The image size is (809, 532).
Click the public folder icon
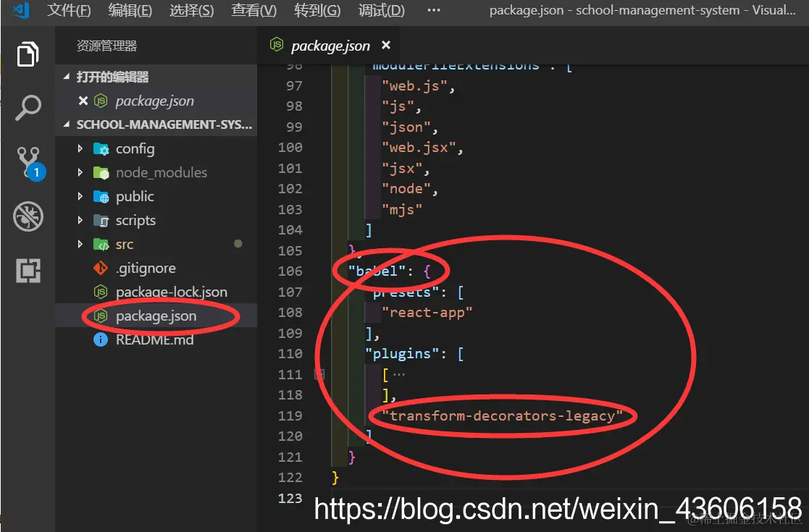101,196
